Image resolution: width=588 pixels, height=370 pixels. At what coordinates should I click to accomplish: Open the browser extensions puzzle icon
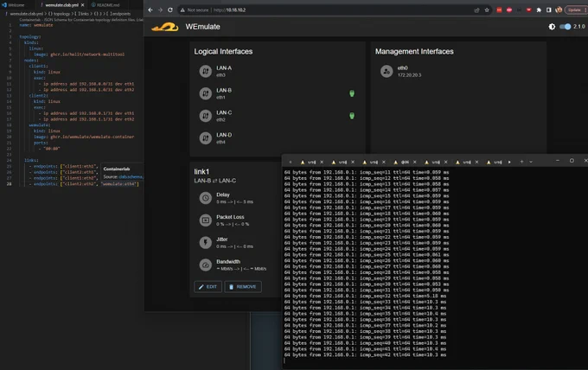(x=539, y=10)
